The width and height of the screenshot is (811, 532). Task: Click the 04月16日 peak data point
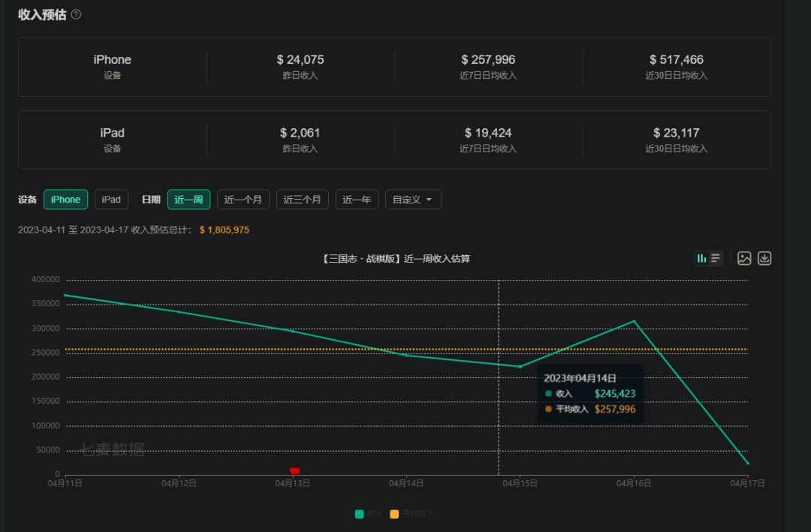coord(634,321)
